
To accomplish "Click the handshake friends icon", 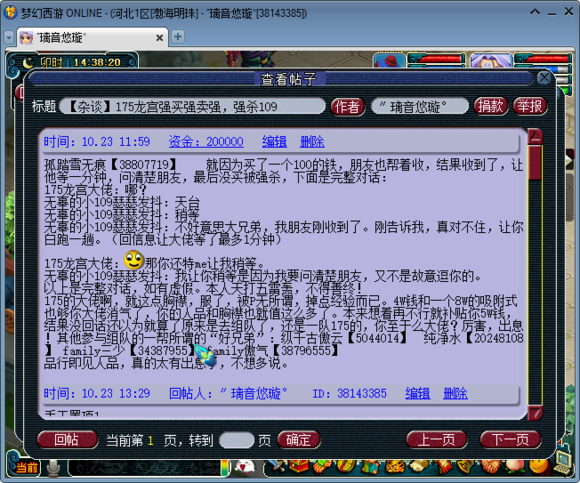I will click(491, 467).
